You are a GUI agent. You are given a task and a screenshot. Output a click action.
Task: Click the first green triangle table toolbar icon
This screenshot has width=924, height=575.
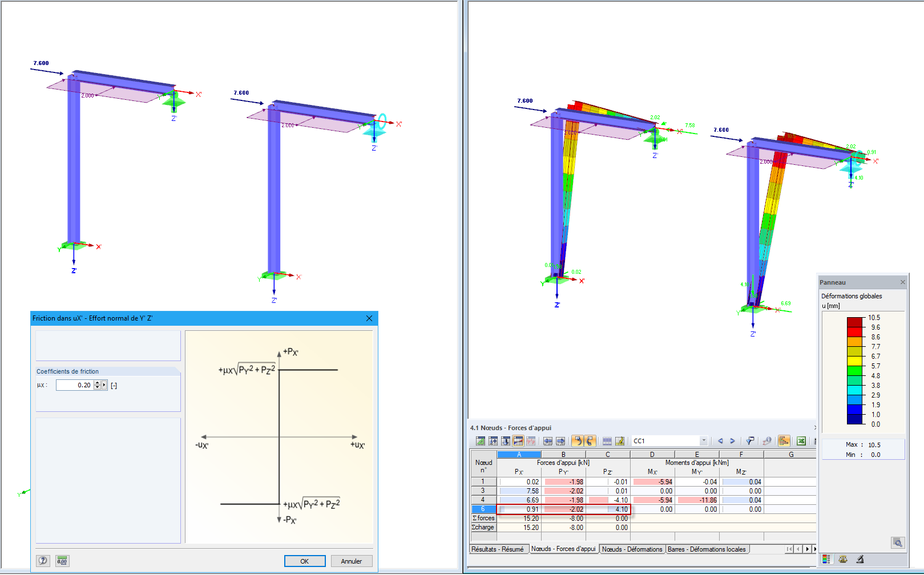click(x=481, y=441)
